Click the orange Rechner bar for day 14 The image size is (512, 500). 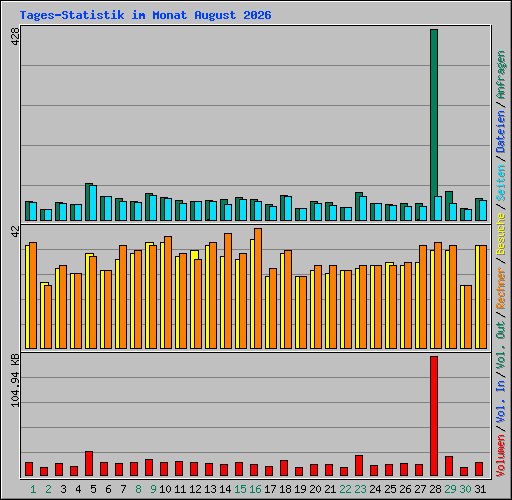tap(228, 291)
